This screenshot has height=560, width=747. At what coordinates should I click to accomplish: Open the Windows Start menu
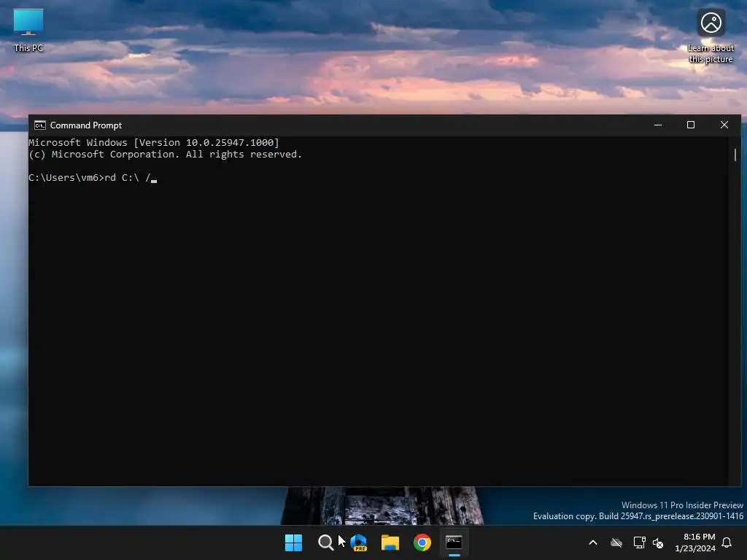click(293, 542)
